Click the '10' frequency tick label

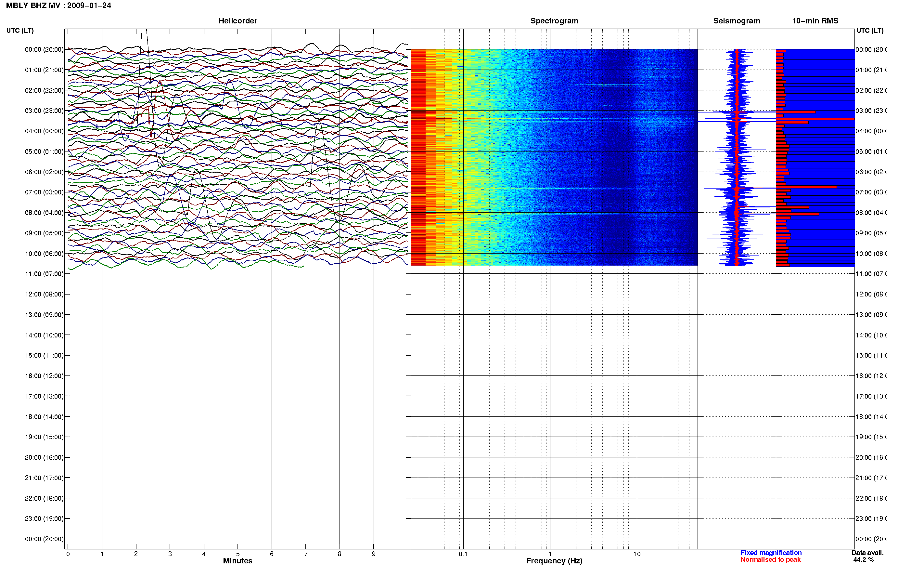coord(637,554)
